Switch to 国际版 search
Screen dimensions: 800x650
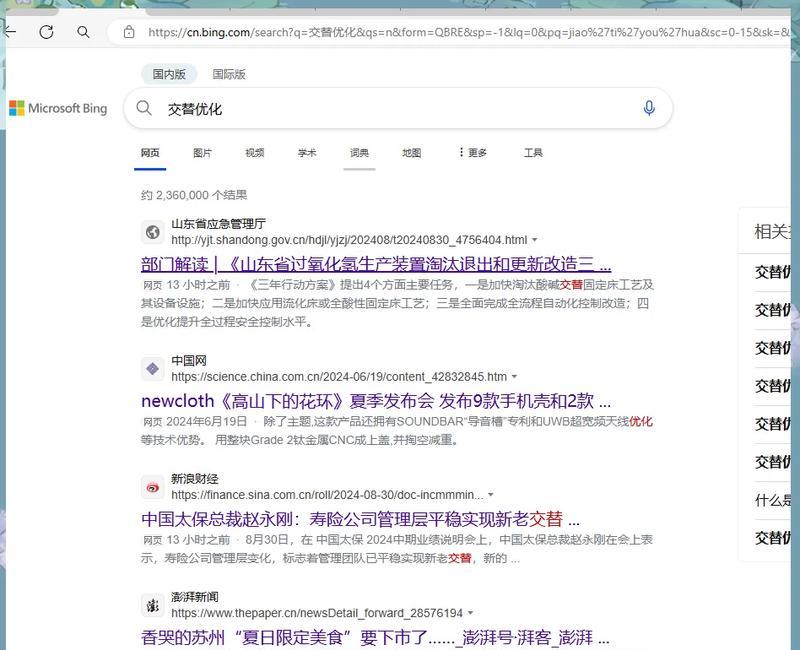(229, 74)
